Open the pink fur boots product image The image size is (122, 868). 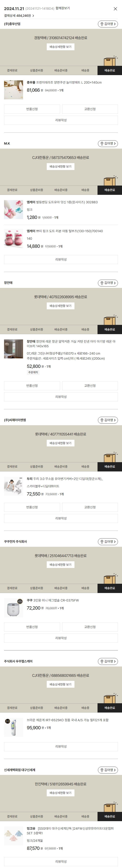14,239
